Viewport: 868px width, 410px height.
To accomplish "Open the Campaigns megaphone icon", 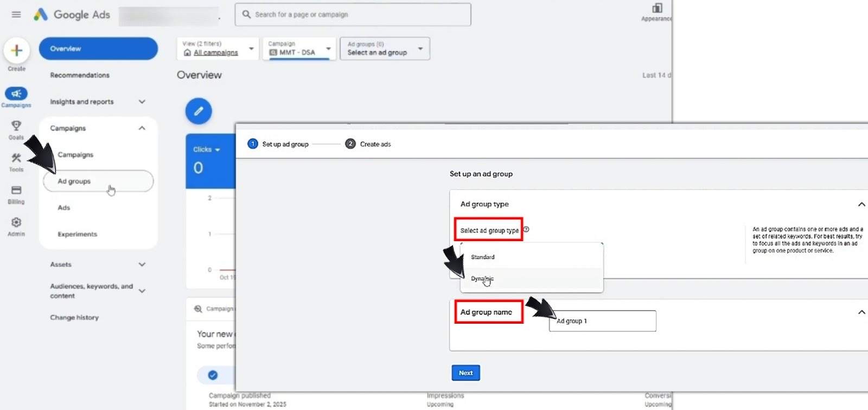I will [x=16, y=94].
